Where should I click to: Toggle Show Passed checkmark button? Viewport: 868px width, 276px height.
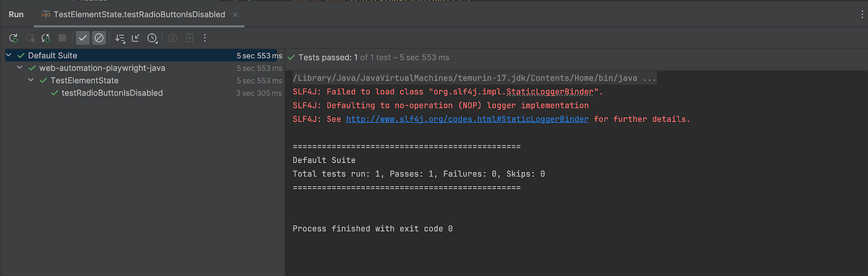[82, 38]
